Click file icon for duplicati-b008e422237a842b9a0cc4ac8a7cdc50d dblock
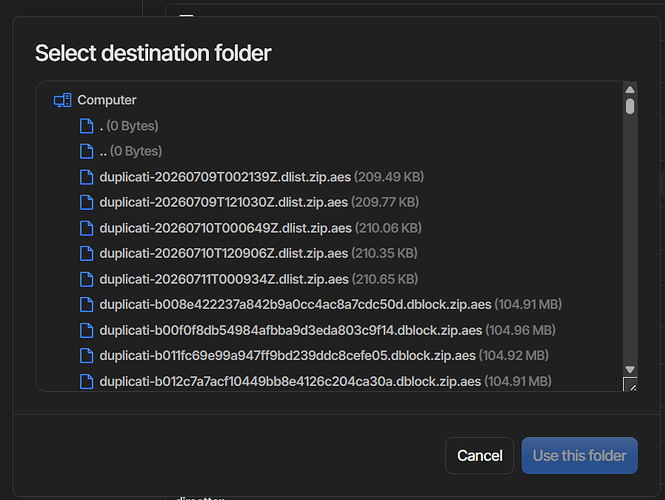 tap(87, 304)
